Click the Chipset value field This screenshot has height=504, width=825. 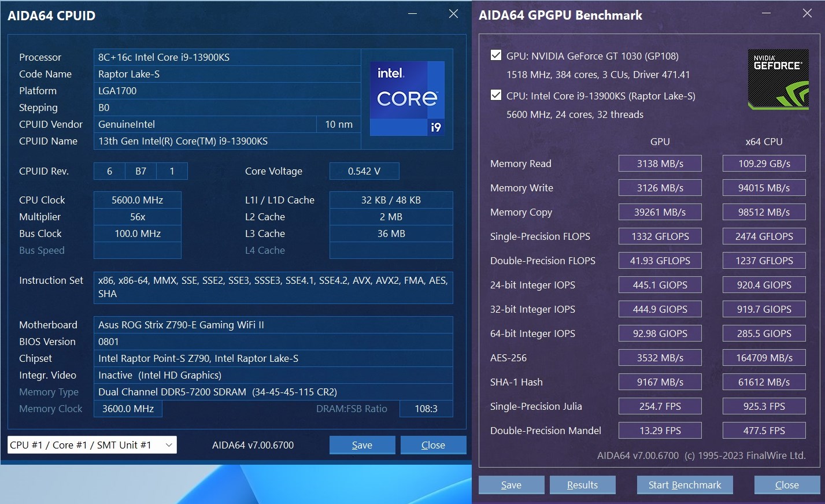(273, 358)
